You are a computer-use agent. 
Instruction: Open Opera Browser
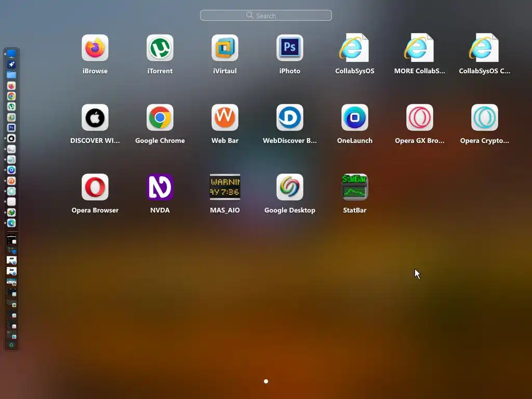(95, 187)
